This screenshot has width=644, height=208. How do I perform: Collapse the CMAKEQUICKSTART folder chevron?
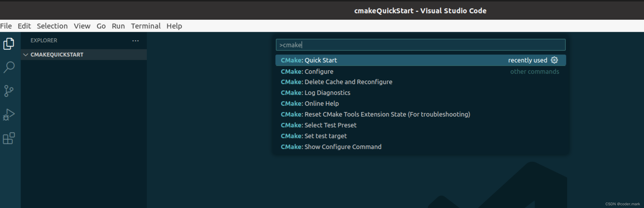click(x=26, y=55)
